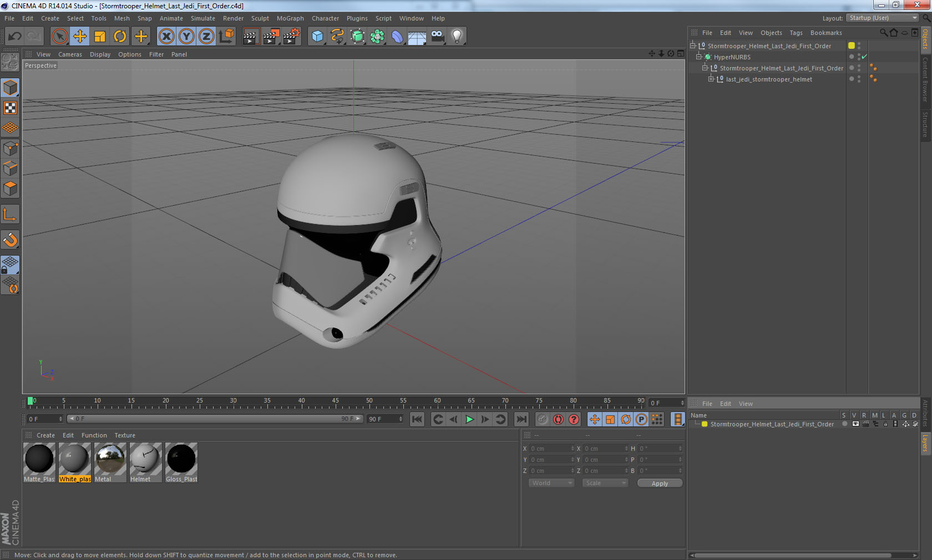The image size is (932, 560).
Task: Toggle the Z axis lock
Action: click(206, 37)
